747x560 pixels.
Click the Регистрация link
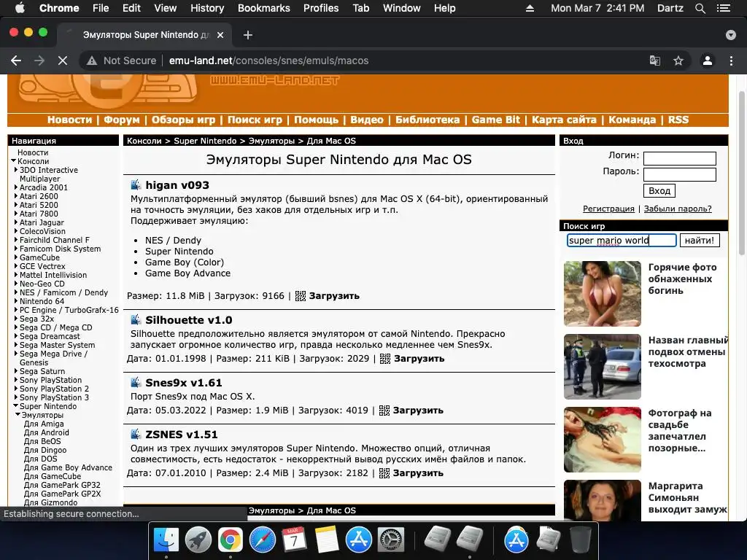(608, 209)
